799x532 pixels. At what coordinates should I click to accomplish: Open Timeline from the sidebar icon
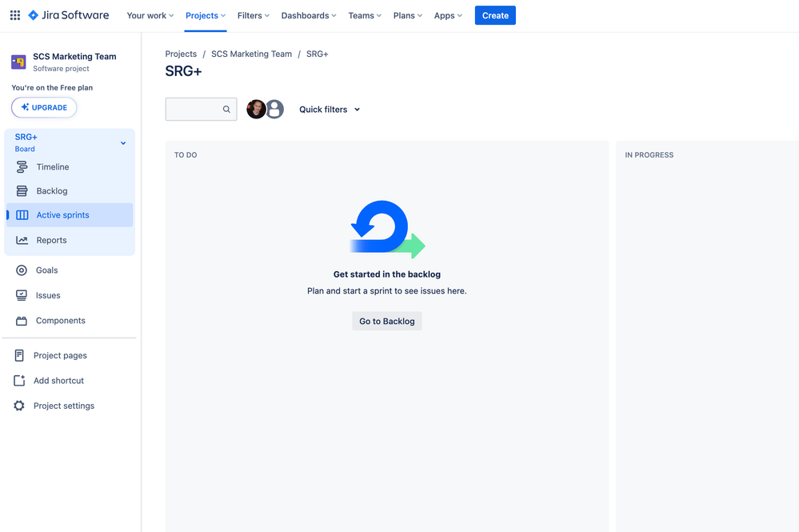[x=22, y=166]
